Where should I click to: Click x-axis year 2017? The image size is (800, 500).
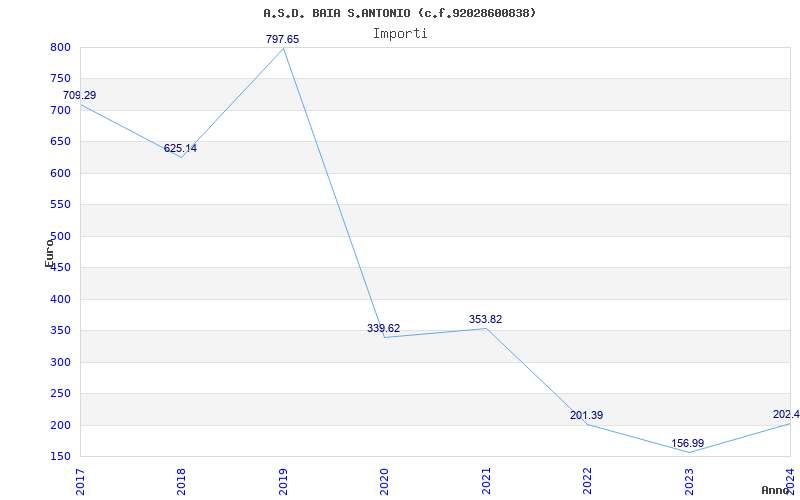[80, 482]
